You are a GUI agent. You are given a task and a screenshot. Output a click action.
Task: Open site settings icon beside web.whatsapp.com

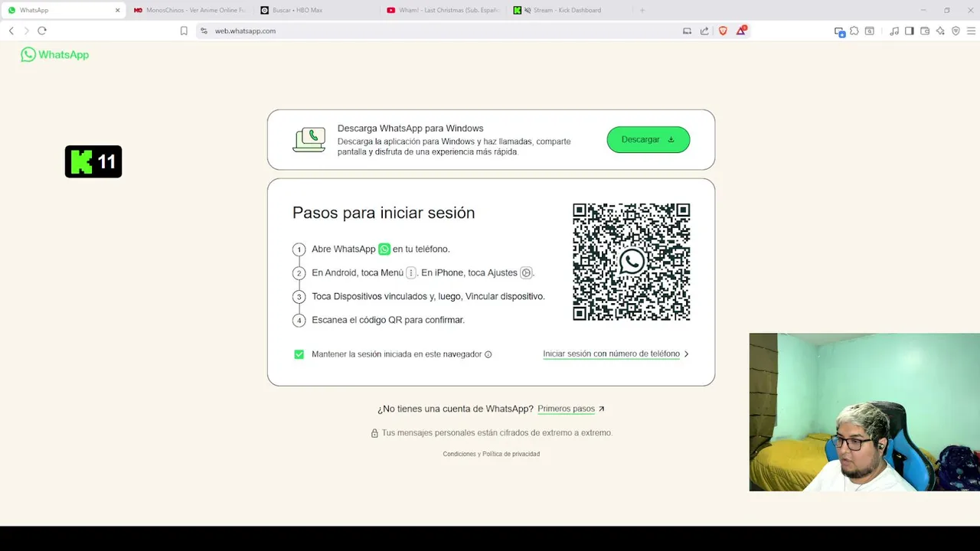pyautogui.click(x=204, y=31)
